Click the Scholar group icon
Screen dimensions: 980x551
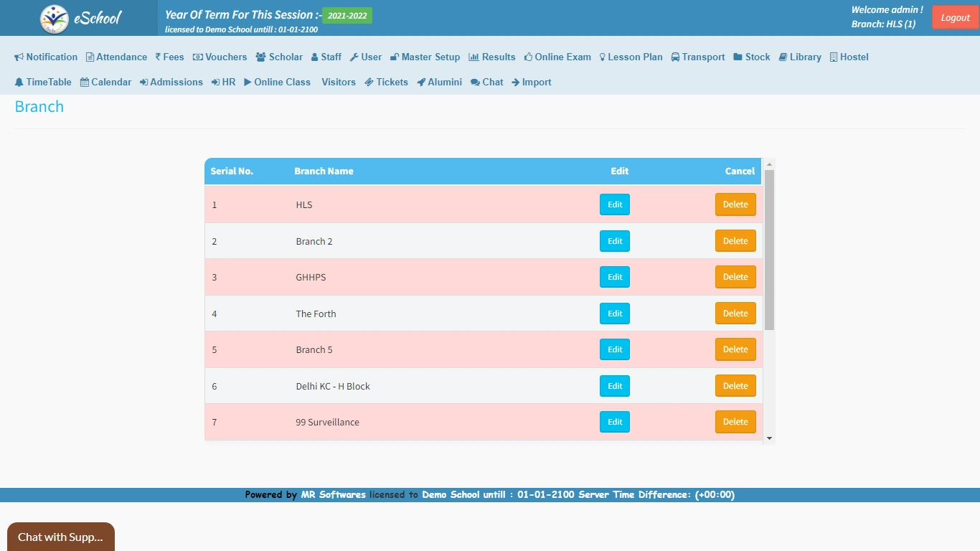pyautogui.click(x=260, y=57)
